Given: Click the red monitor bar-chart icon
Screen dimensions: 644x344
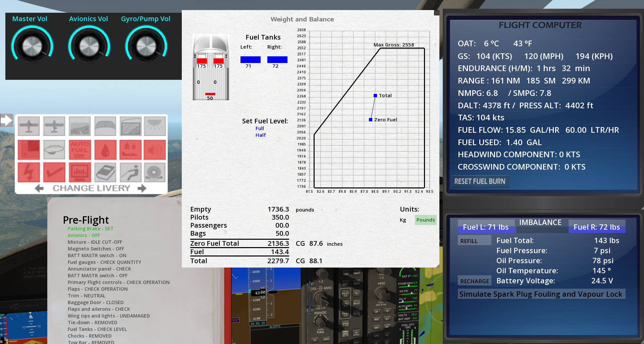Looking at the screenshot, I should point(80,172).
